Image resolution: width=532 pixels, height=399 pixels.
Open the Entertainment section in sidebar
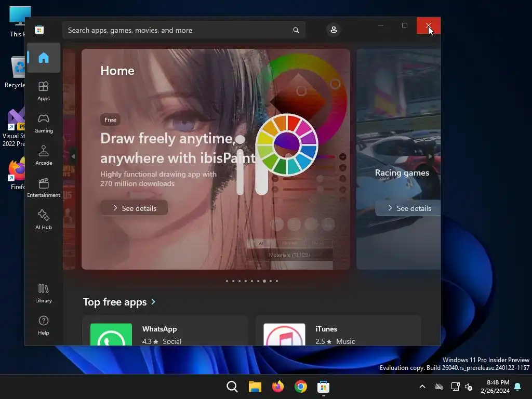(x=44, y=188)
